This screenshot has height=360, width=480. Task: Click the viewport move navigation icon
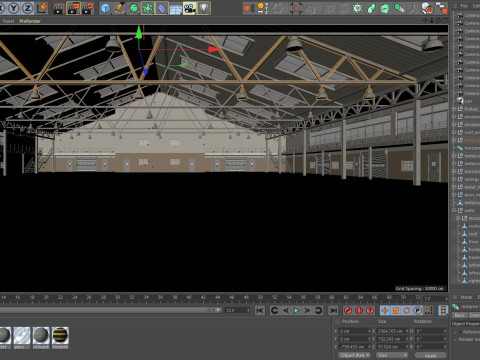pyautogui.click(x=426, y=21)
